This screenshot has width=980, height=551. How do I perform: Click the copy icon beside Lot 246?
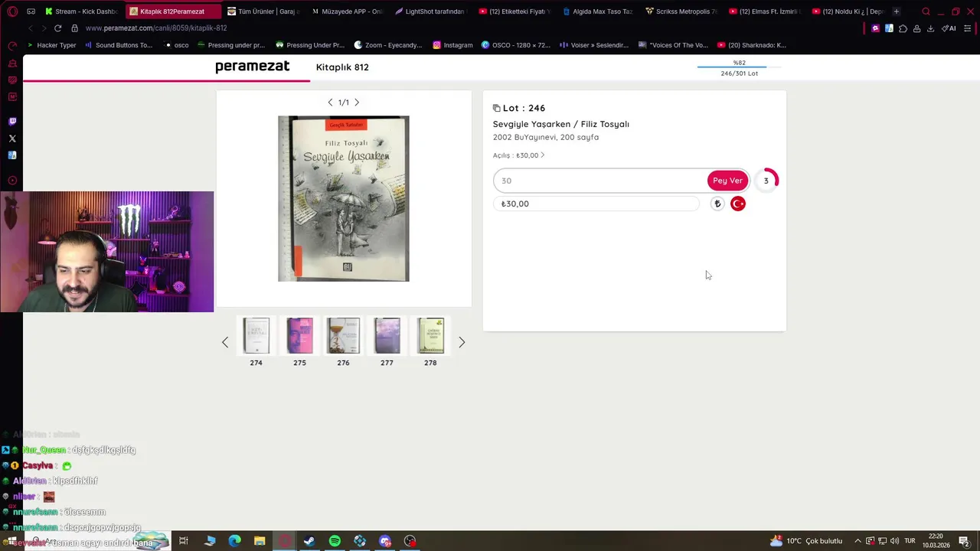click(x=497, y=108)
